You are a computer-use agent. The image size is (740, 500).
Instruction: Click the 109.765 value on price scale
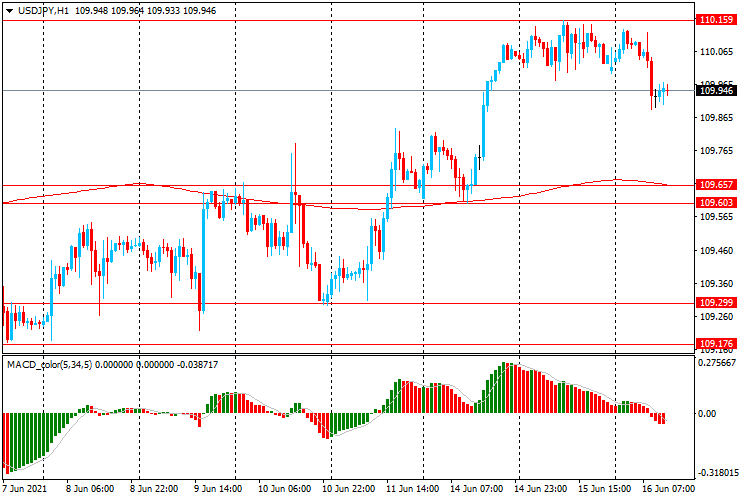tap(716, 151)
